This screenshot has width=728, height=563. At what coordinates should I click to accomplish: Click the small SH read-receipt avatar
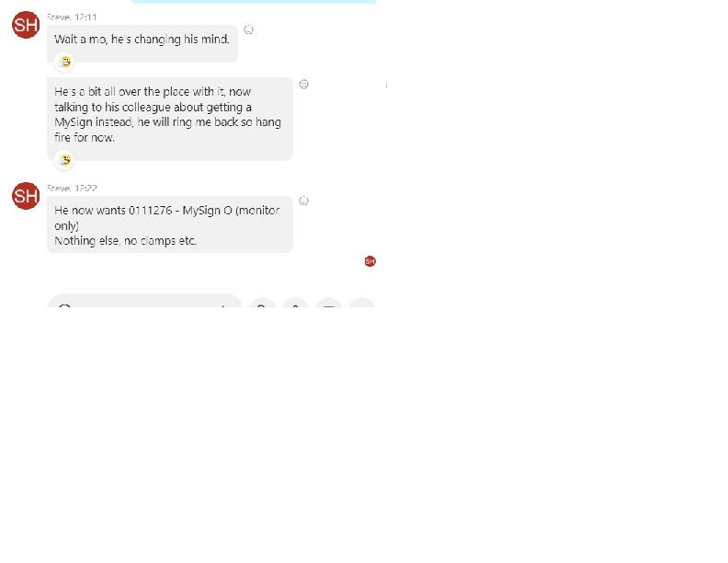point(370,261)
